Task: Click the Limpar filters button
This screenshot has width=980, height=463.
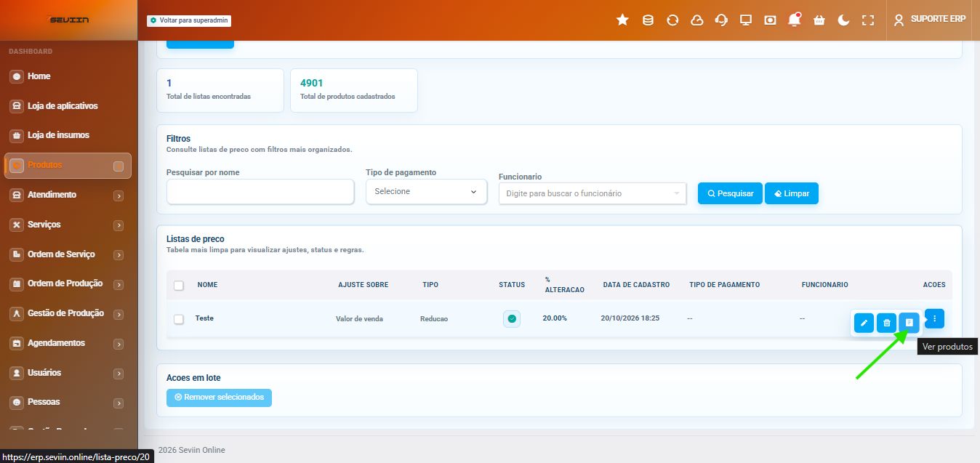Action: click(792, 193)
